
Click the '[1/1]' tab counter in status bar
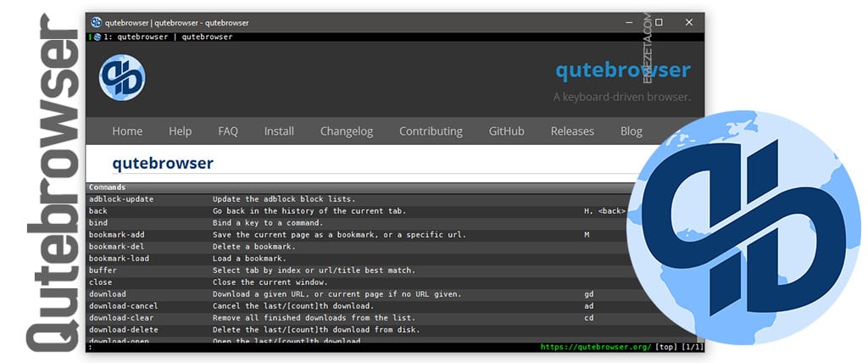point(693,348)
